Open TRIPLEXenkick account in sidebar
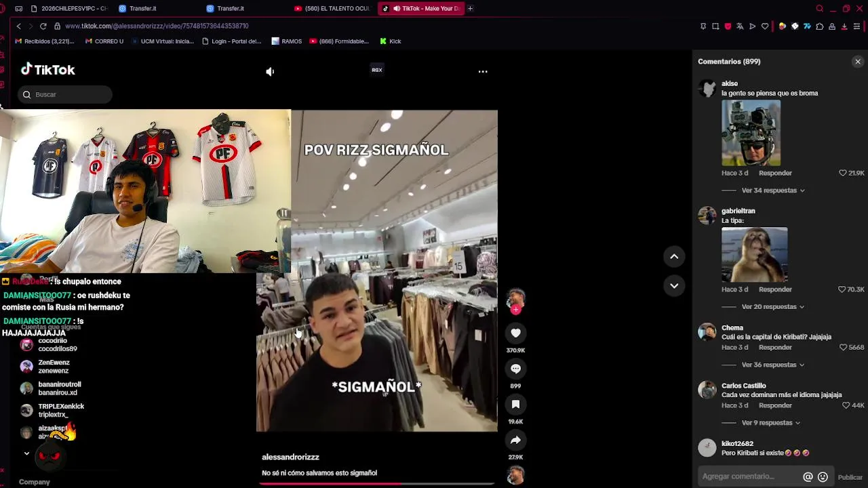 tap(52, 410)
